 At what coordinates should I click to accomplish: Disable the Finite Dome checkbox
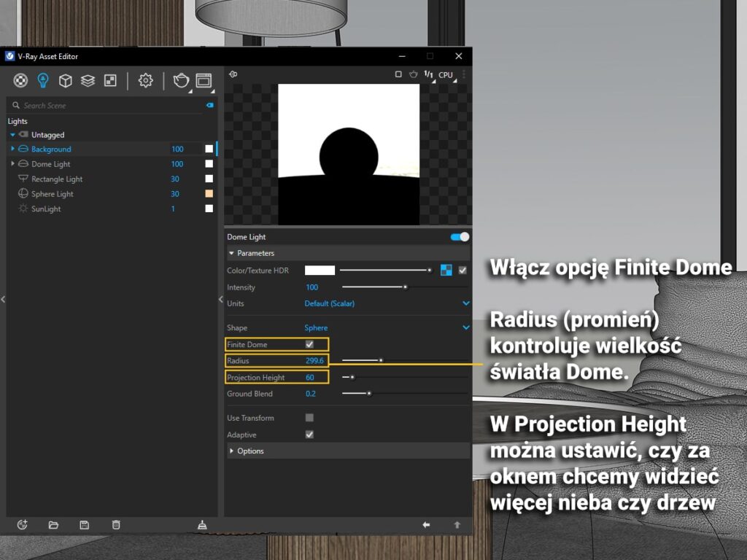309,344
